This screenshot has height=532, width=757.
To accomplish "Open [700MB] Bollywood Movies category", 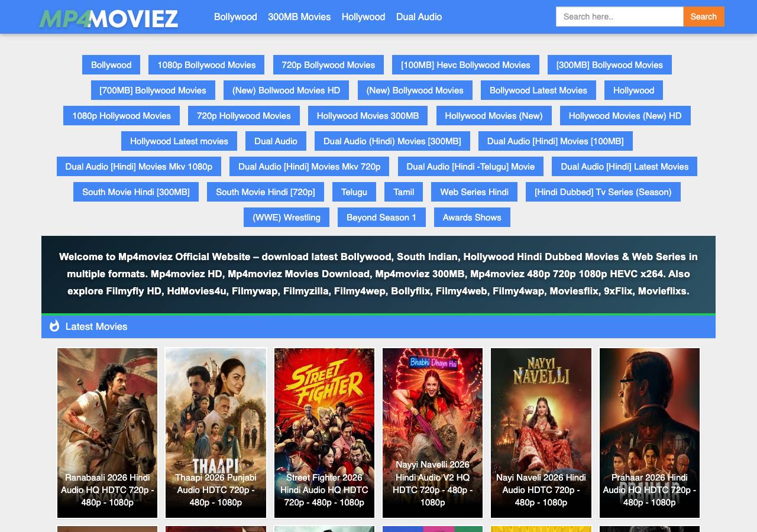I will (153, 90).
